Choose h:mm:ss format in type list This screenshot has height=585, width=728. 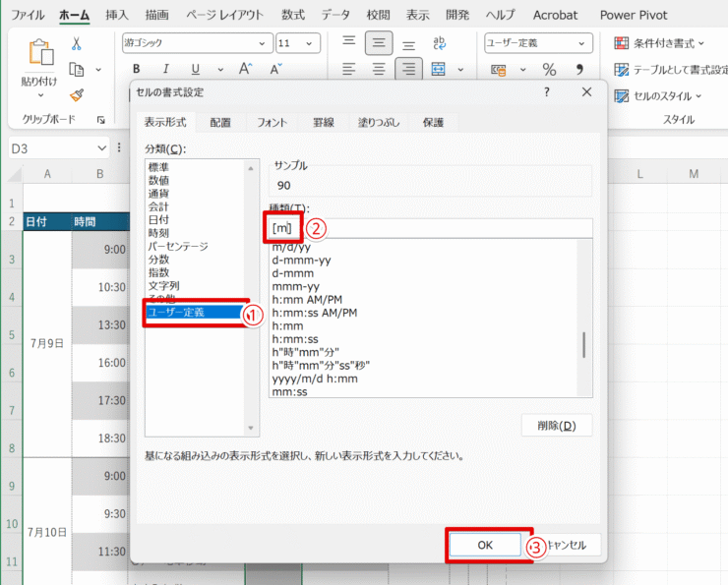295,339
